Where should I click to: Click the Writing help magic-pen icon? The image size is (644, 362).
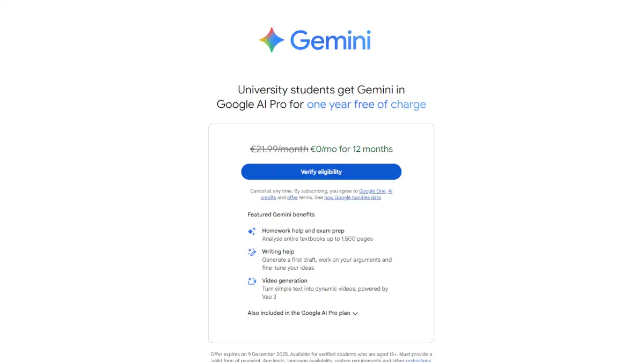point(253,253)
